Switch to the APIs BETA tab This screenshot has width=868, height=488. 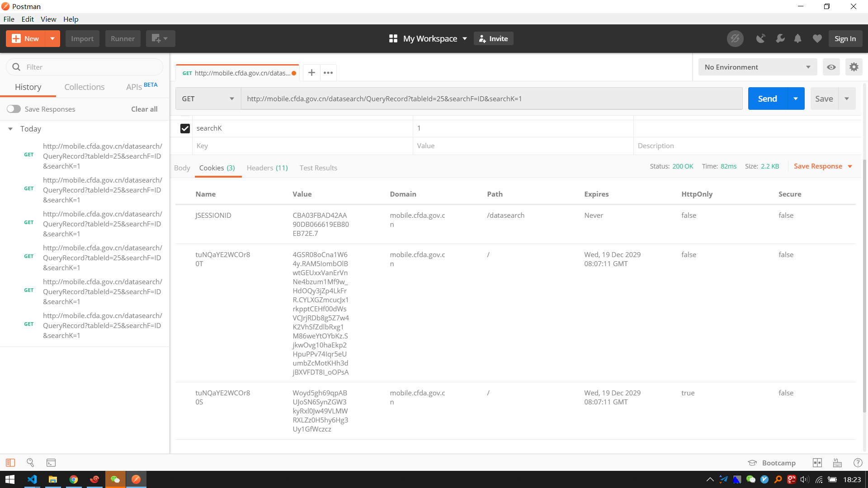point(142,87)
